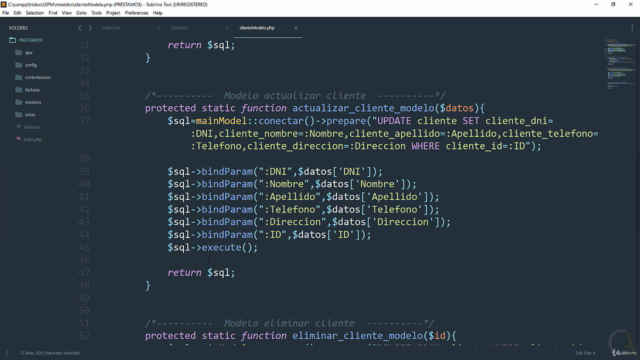Click bindParam on the ':Telefono' line
Screen dimensions: 640x360
coord(227,209)
